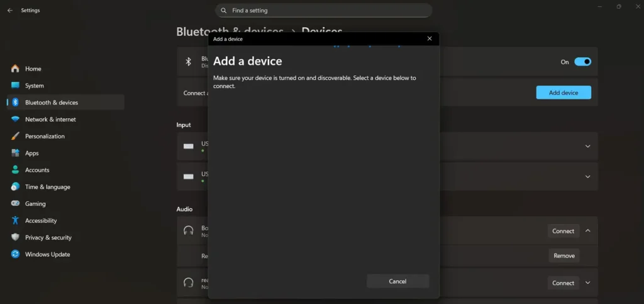Close the Add a device dialog
This screenshot has width=644, height=304.
pos(430,38)
